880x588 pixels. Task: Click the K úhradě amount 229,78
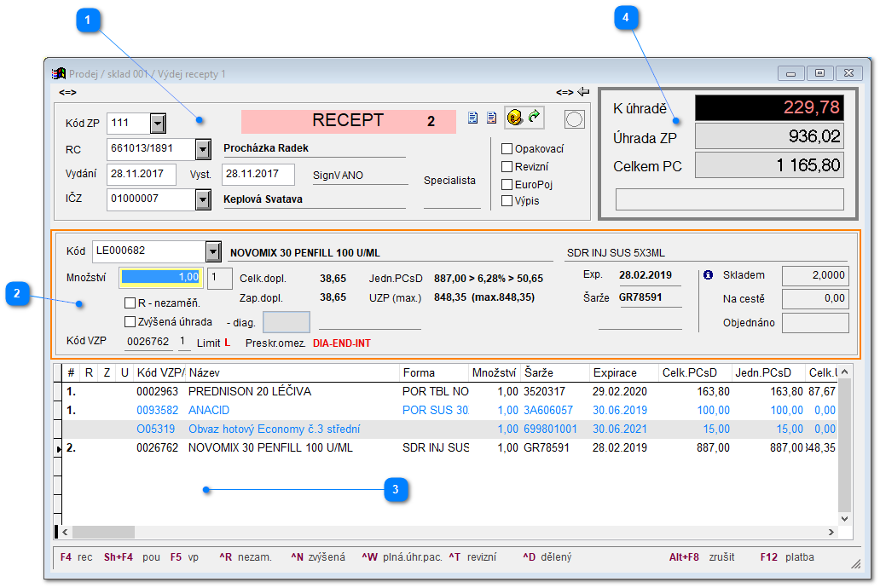(769, 107)
